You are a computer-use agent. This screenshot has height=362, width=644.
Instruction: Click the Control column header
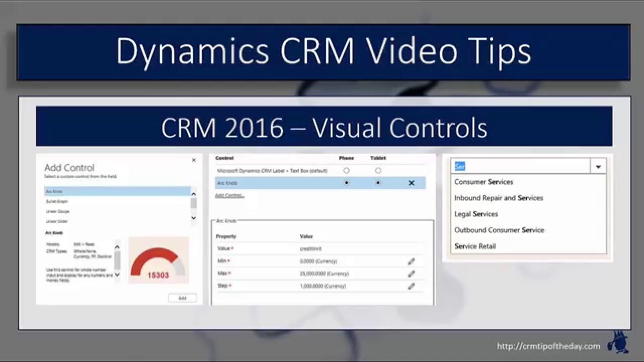224,158
